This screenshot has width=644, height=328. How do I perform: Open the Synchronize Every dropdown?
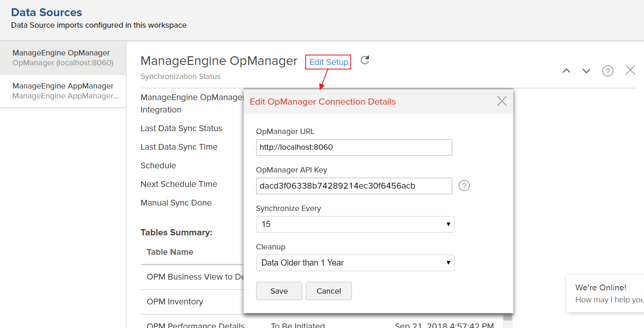point(355,224)
